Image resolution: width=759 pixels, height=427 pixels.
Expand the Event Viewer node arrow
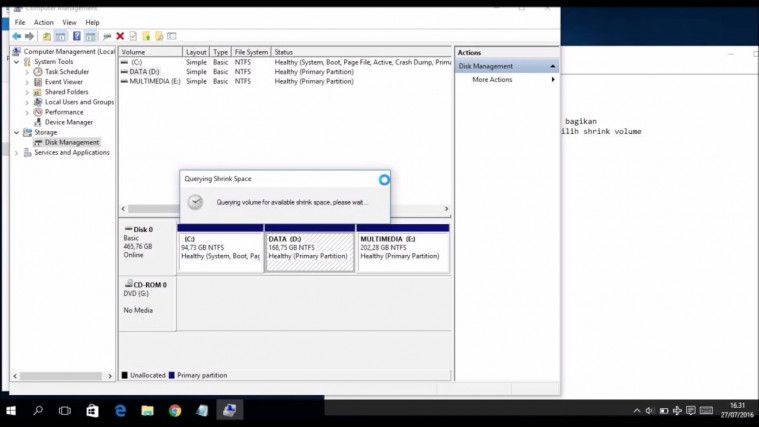click(x=27, y=82)
